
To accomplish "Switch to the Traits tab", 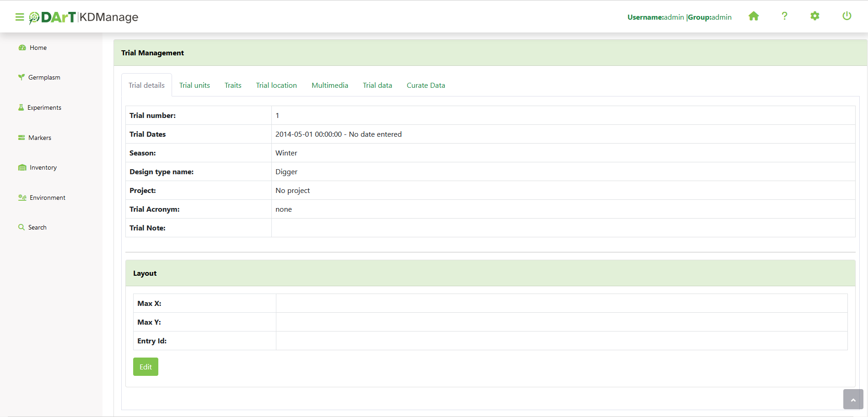I will [233, 86].
